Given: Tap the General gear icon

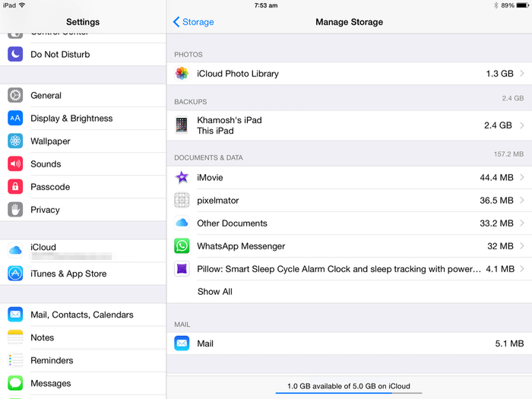Looking at the screenshot, I should click(x=15, y=95).
